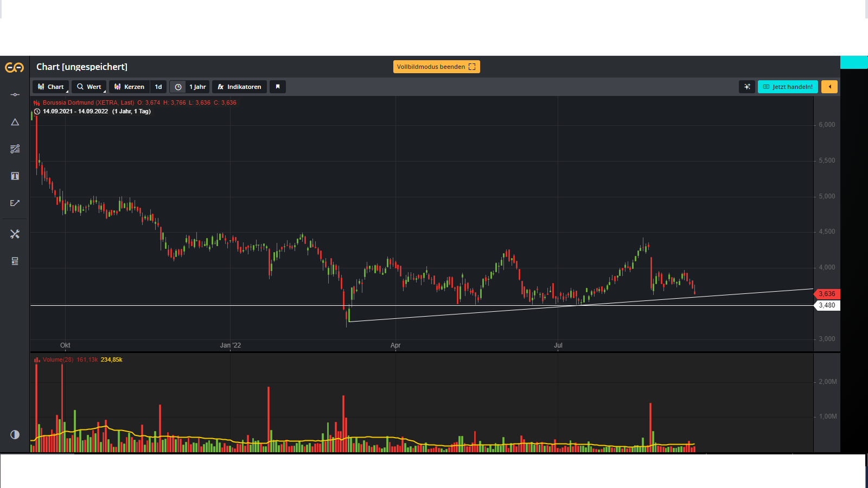
Task: Click the bookmark save chart icon
Action: (278, 87)
